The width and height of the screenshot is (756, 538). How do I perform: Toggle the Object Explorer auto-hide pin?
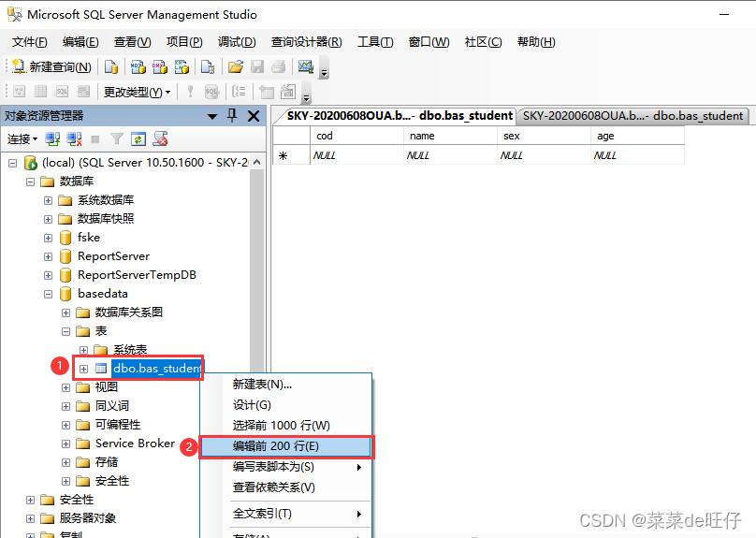[232, 116]
